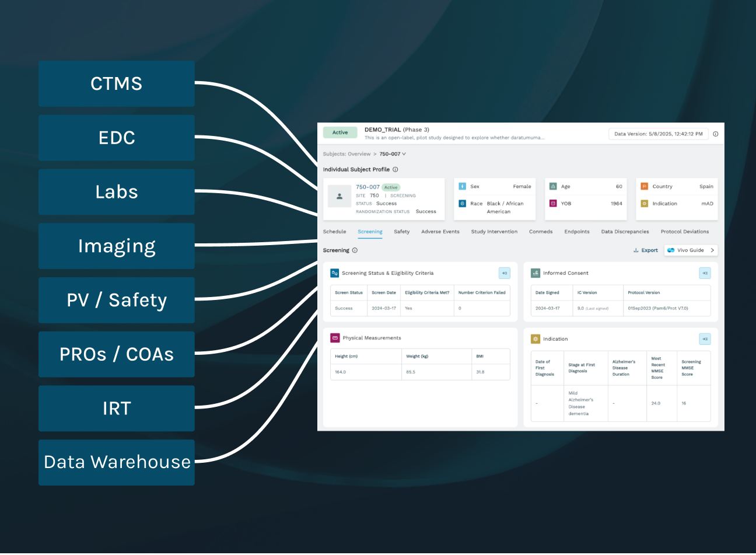Viewport: 756px width, 555px height.
Task: Click the Number Criterion Failed column header
Action: tap(482, 292)
